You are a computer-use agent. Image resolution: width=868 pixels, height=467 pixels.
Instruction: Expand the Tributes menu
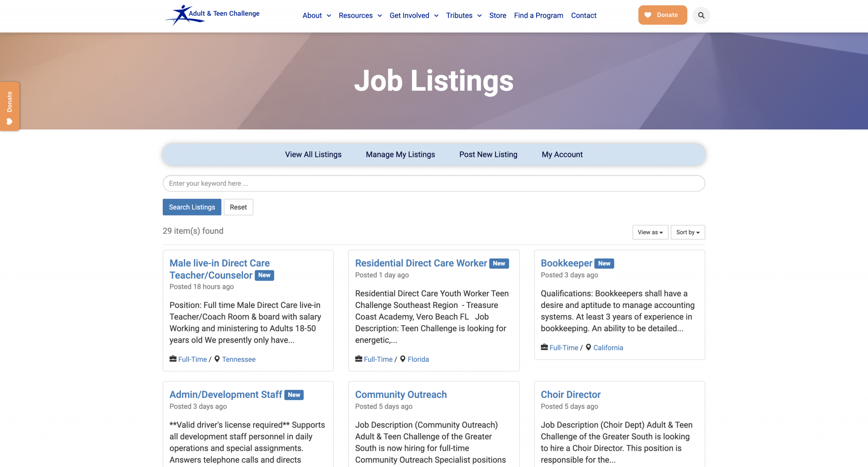(x=464, y=15)
